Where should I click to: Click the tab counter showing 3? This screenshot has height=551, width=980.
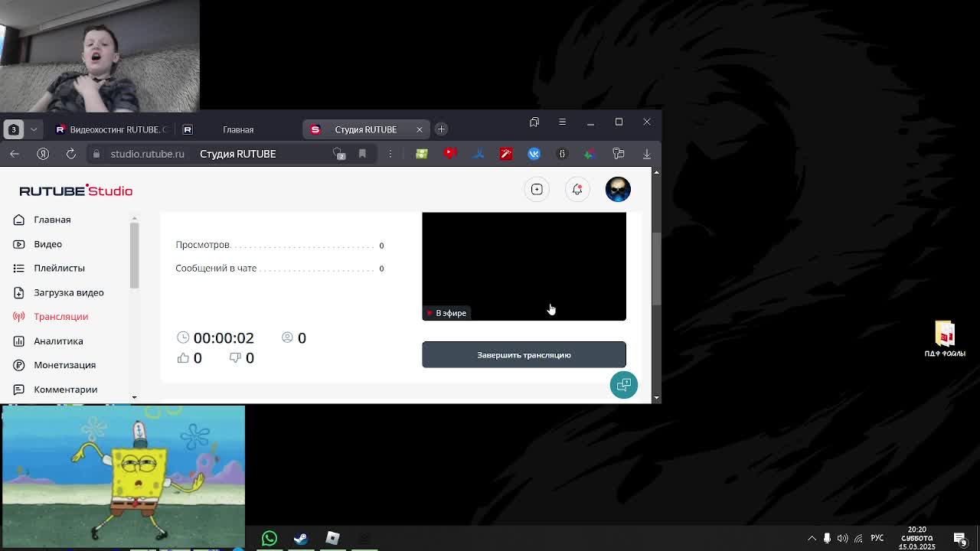pos(14,129)
